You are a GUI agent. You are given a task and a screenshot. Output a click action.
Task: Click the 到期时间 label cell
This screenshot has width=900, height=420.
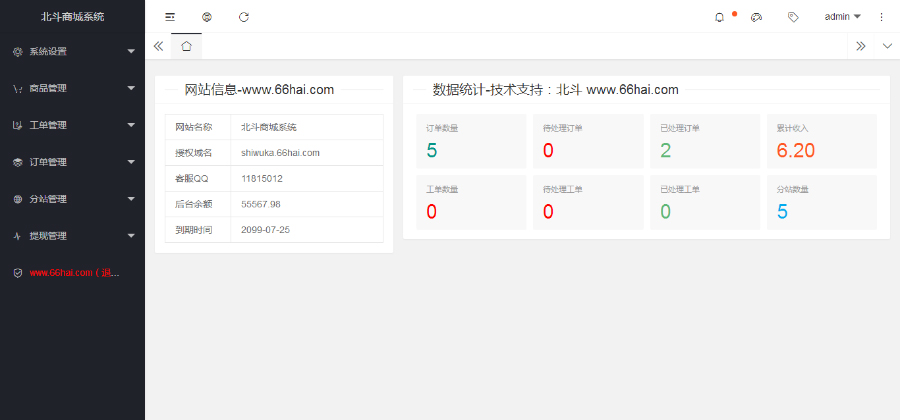[198, 230]
